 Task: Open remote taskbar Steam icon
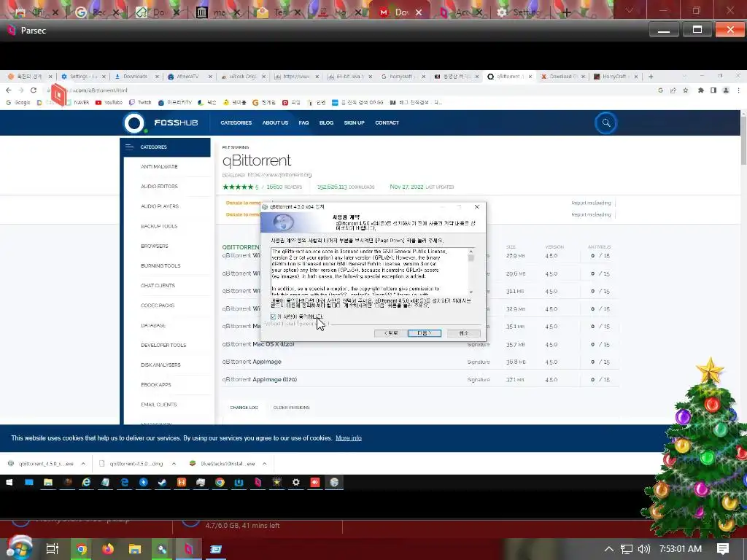pyautogui.click(x=163, y=483)
